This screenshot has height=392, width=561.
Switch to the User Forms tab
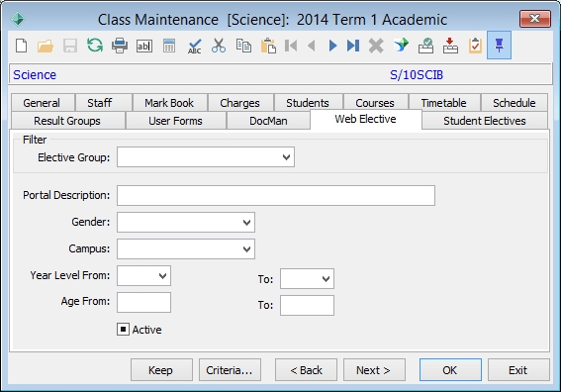click(176, 121)
